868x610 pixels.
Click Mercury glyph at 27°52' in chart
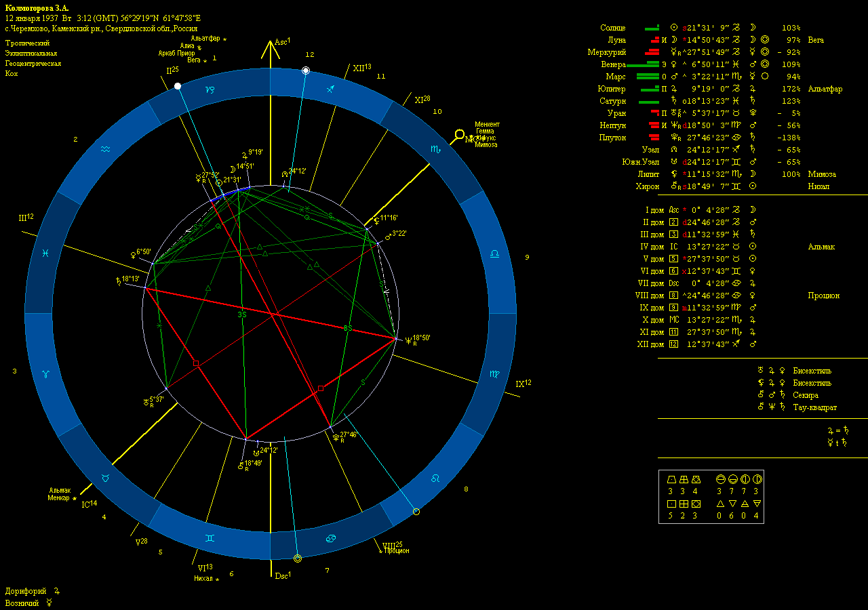click(x=197, y=178)
